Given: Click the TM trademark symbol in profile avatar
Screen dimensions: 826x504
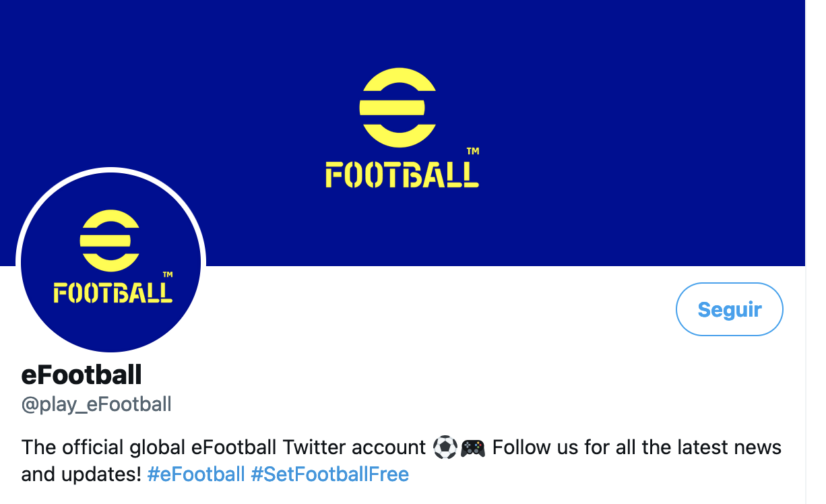Looking at the screenshot, I should pyautogui.click(x=168, y=274).
